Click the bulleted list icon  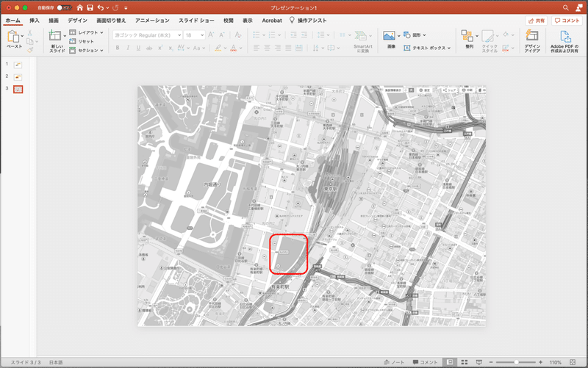[257, 35]
